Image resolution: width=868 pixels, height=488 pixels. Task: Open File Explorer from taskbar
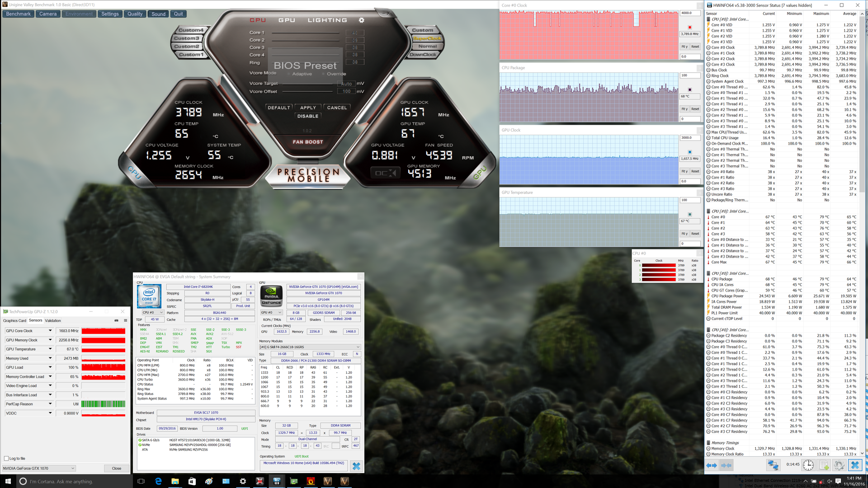[175, 481]
